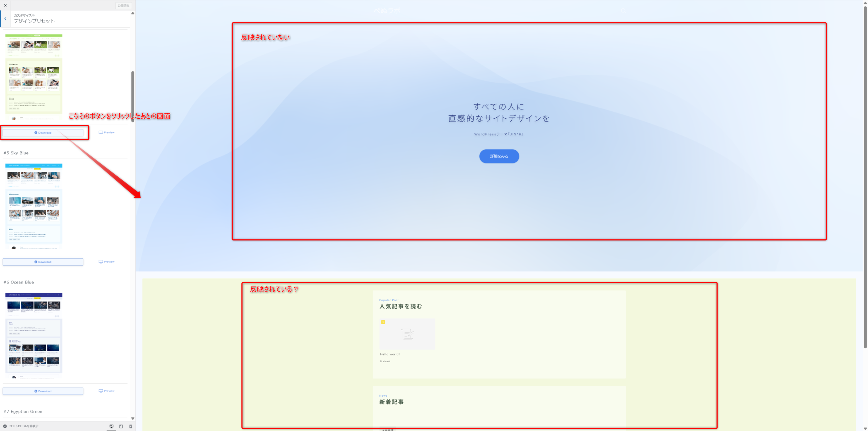This screenshot has width=868, height=431.
Task: Click the コントロールを非表示 collapse arrow icon
Action: click(5, 426)
